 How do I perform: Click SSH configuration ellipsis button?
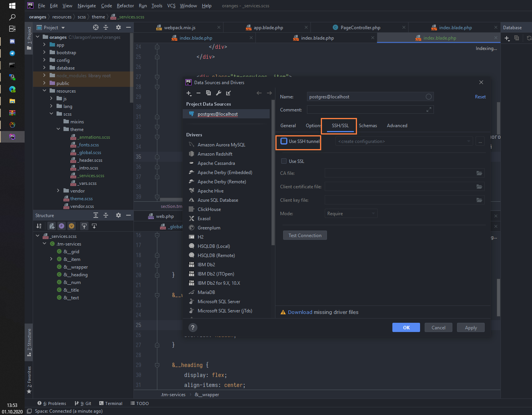click(x=480, y=141)
